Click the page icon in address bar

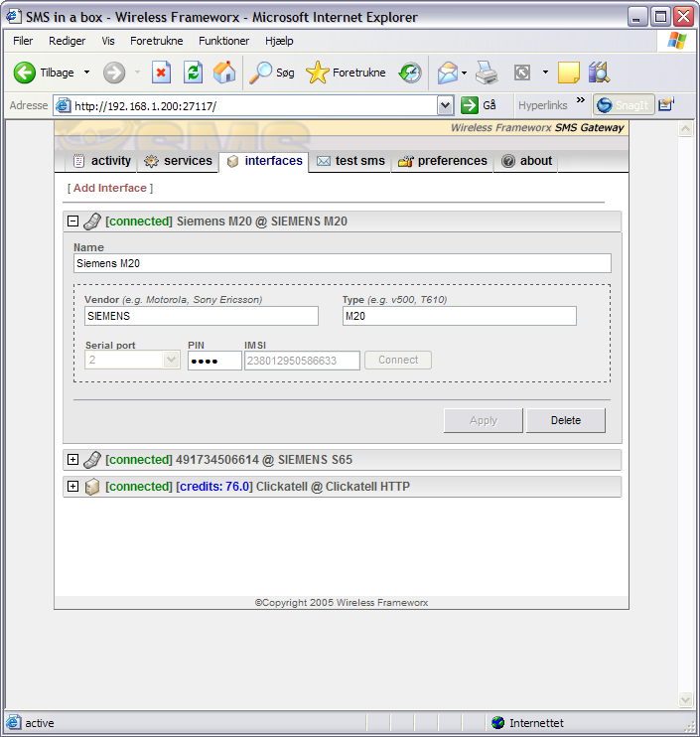(x=64, y=105)
